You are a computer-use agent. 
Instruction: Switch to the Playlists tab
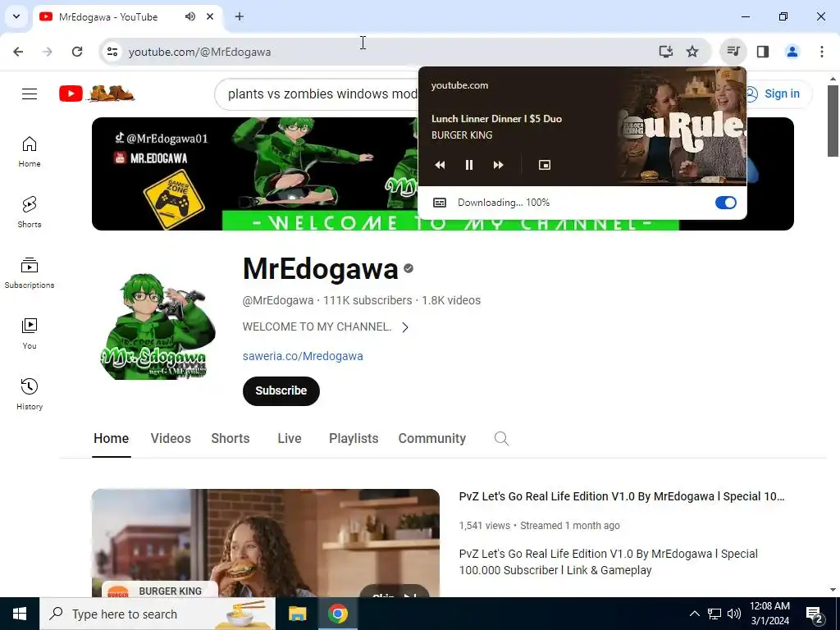(x=354, y=439)
